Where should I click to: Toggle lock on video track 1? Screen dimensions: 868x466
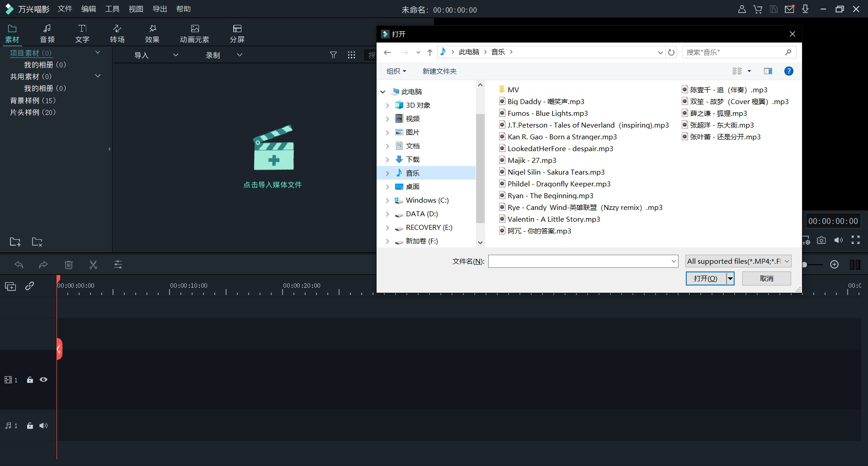coord(30,380)
